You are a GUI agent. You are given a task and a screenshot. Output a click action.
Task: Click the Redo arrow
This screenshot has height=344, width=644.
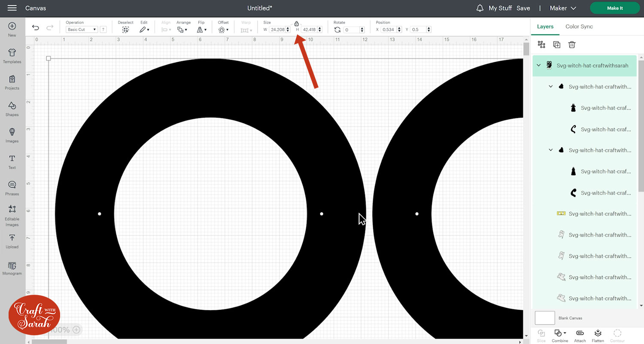[50, 28]
